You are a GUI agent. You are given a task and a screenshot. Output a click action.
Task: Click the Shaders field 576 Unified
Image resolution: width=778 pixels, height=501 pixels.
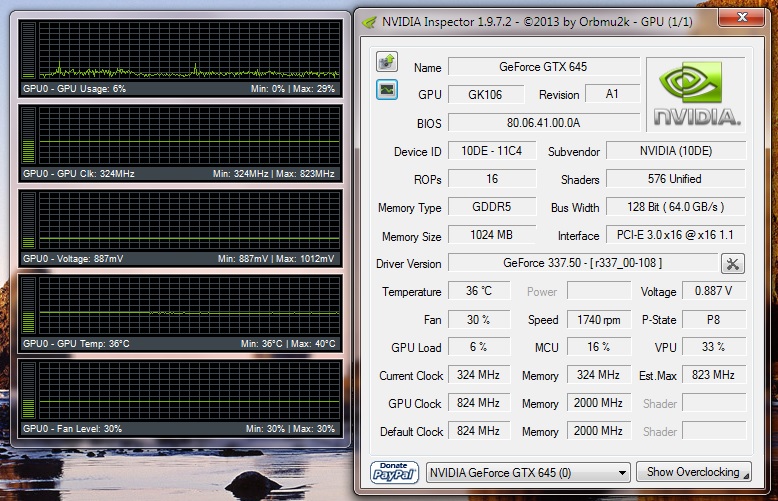tap(676, 179)
